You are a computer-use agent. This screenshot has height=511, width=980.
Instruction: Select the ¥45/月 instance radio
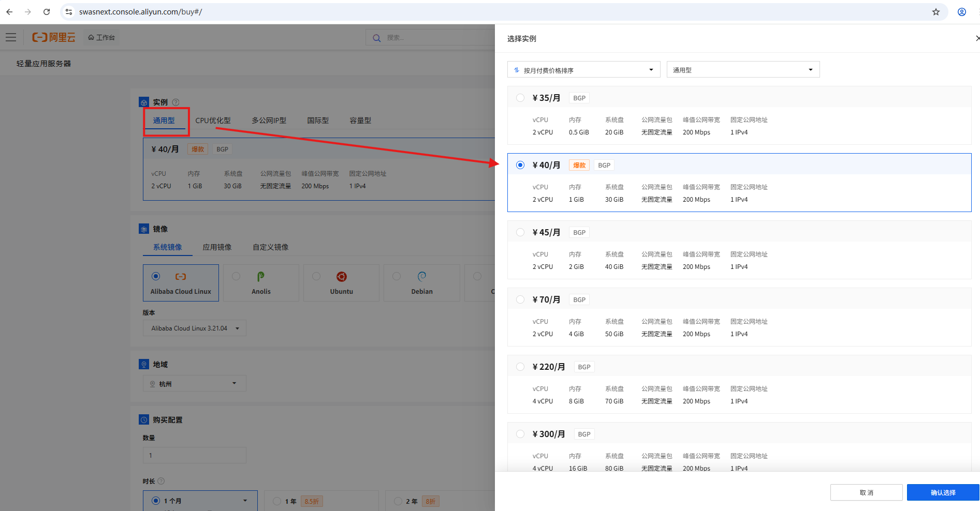[x=520, y=232]
